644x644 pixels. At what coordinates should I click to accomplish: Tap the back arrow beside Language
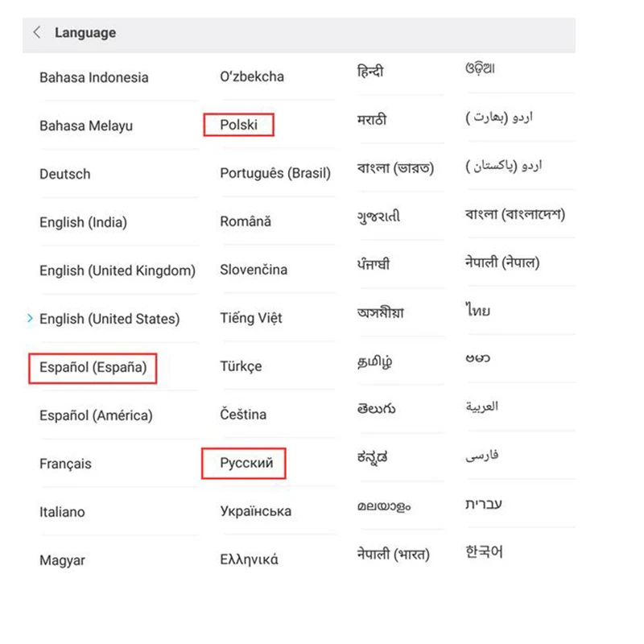(x=37, y=33)
